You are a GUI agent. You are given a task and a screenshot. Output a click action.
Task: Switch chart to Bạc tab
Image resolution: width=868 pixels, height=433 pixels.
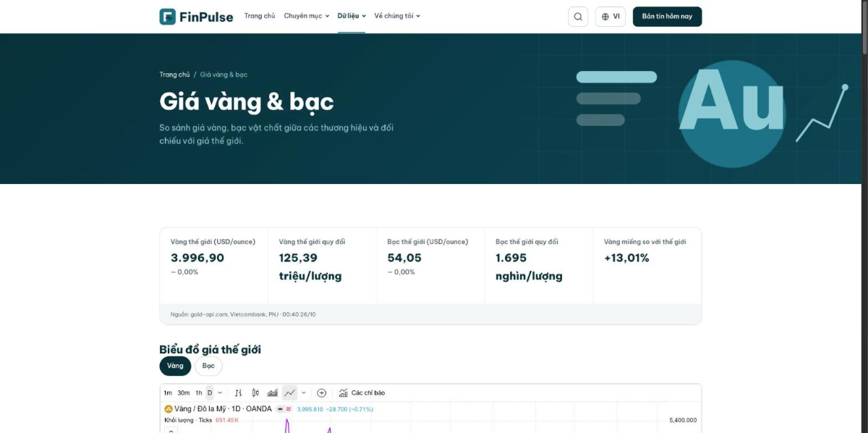[208, 366]
